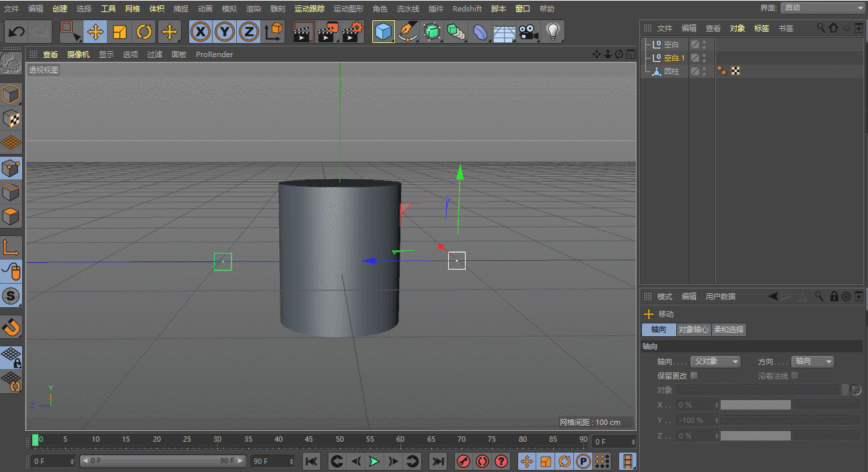This screenshot has height=472, width=868.
Task: Add a Camera object from toolbar
Action: [x=529, y=32]
